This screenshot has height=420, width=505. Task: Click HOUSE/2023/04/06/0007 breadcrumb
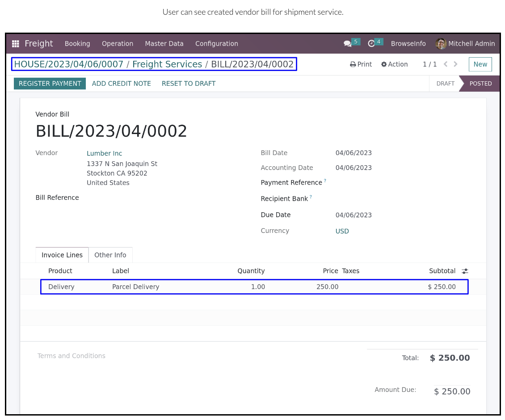(x=69, y=64)
